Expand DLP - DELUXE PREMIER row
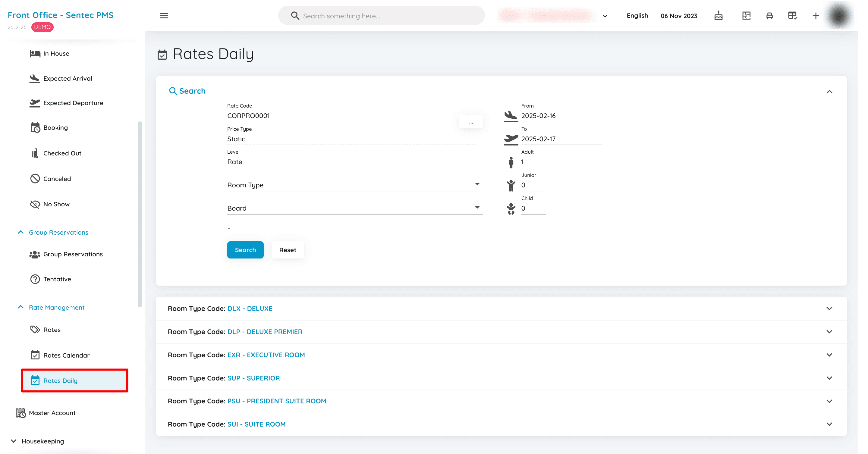868x454 pixels. click(501, 332)
